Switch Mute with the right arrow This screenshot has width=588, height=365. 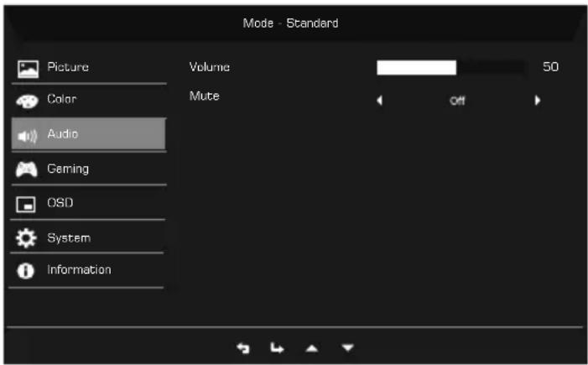click(x=538, y=100)
